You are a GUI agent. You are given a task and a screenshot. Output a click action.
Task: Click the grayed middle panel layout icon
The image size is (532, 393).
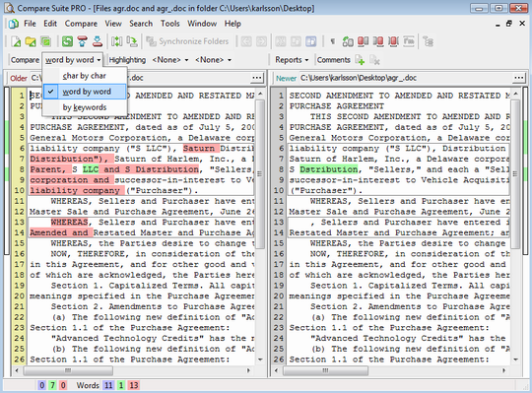[296, 41]
